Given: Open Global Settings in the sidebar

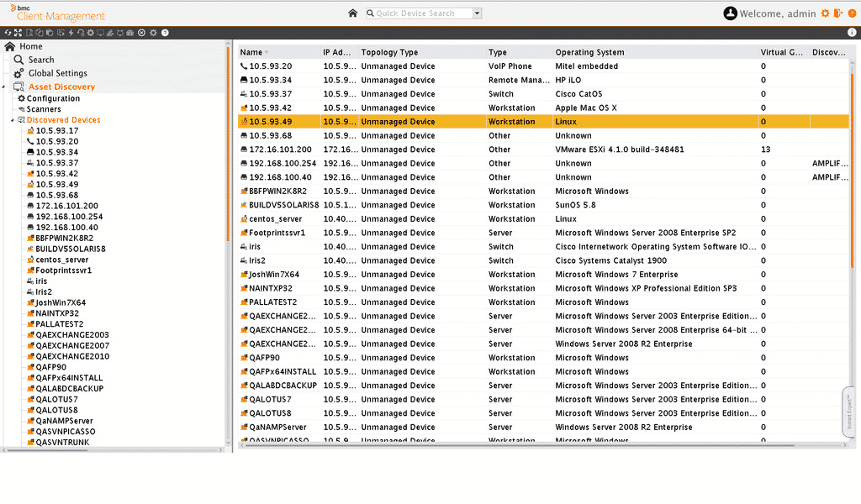Looking at the screenshot, I should tap(58, 73).
